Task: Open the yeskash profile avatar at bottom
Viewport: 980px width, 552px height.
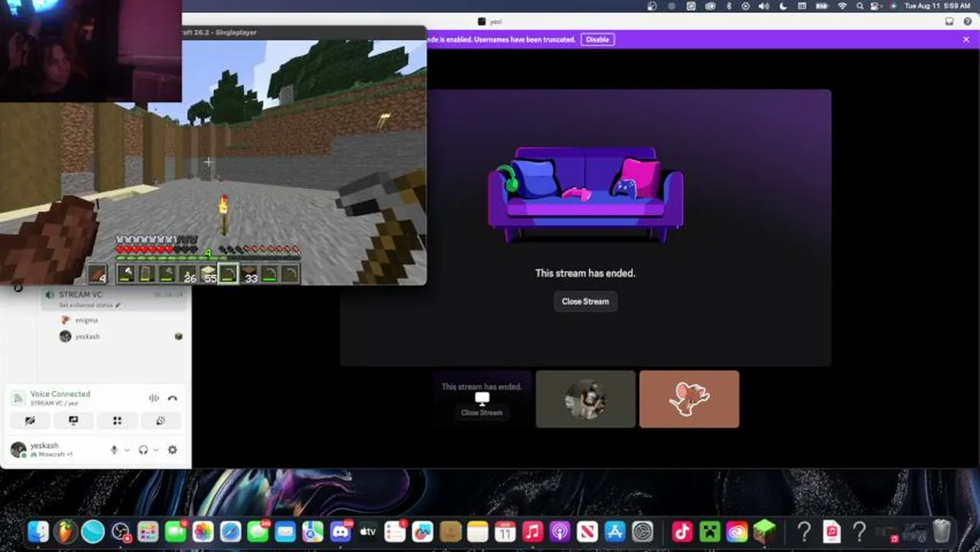Action: [18, 450]
